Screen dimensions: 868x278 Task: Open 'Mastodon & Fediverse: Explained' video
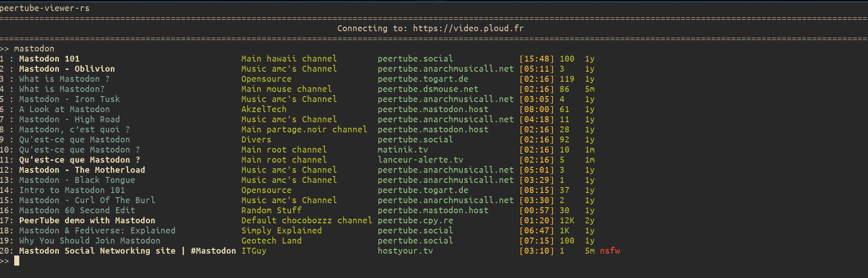point(97,231)
